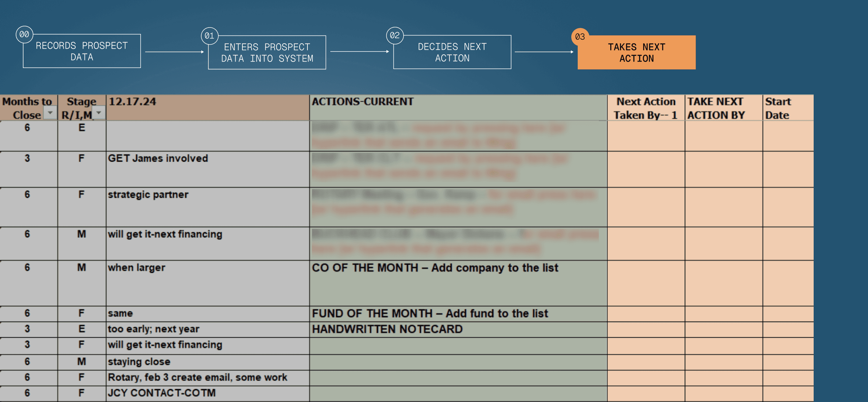The width and height of the screenshot is (868, 402).
Task: Select the Records Prospect Data step box
Action: [82, 52]
